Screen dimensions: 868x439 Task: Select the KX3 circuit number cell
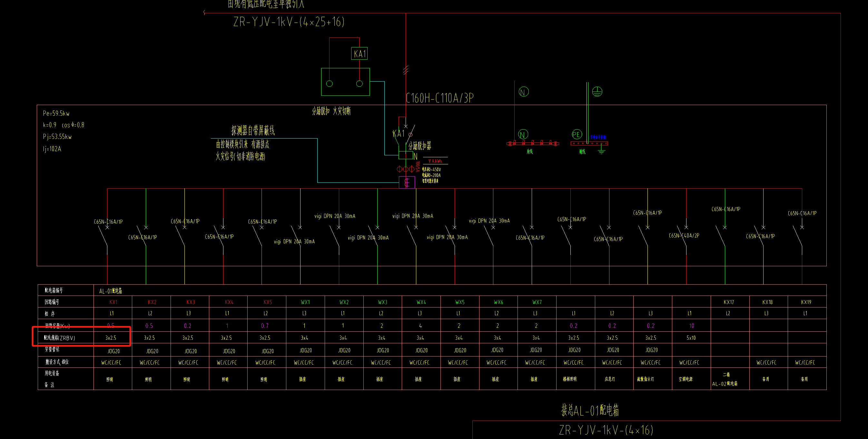click(x=190, y=302)
